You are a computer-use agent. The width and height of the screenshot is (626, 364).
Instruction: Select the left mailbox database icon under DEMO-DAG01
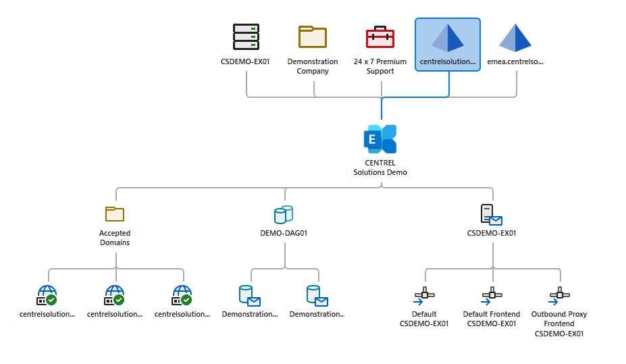pos(250,296)
